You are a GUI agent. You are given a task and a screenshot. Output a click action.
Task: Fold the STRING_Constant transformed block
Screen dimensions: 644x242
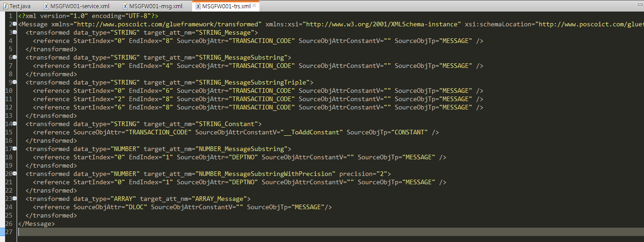point(15,124)
